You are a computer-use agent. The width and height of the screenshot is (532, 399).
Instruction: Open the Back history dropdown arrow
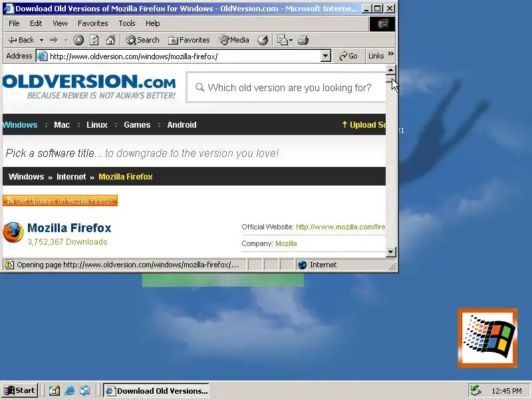click(x=41, y=40)
